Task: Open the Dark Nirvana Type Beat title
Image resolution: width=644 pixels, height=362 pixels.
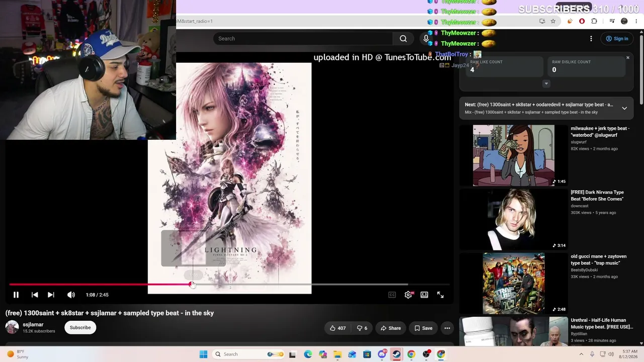Action: pos(597,196)
